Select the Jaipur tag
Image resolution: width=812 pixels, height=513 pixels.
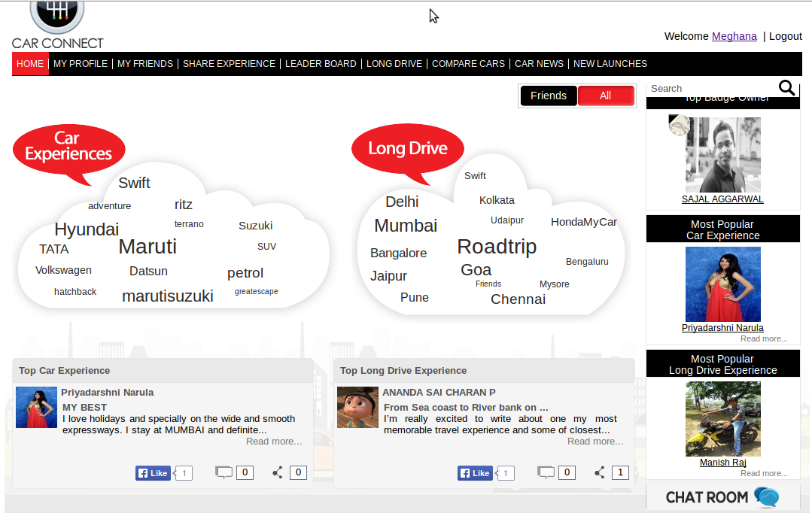[x=388, y=276]
